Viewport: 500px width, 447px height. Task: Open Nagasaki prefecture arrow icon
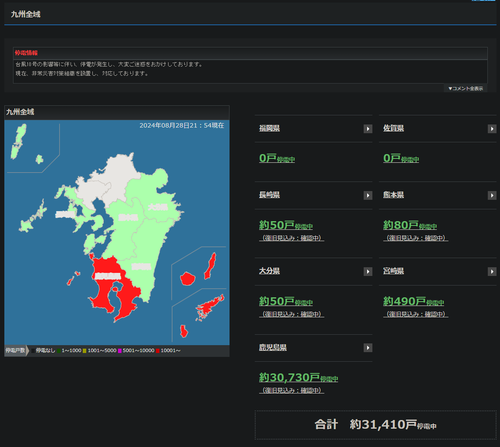coord(368,195)
